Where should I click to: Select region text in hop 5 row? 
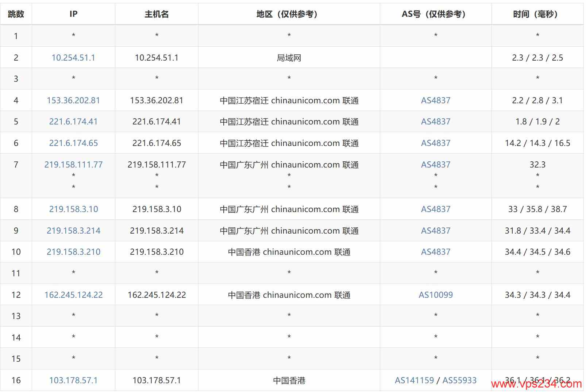[x=289, y=122]
